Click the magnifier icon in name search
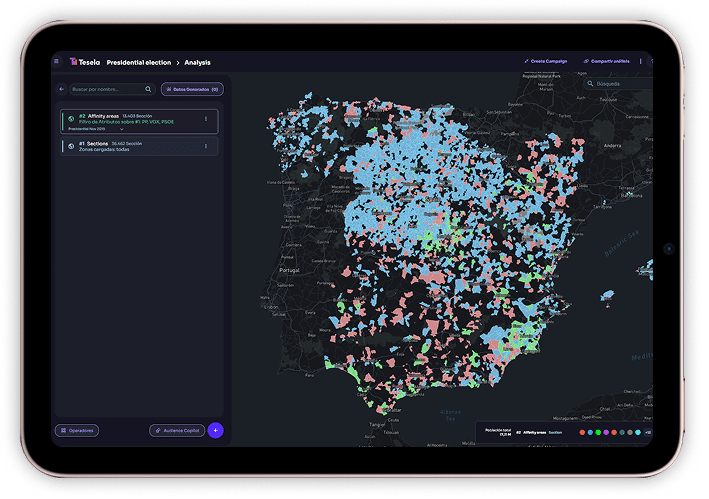 coord(149,89)
